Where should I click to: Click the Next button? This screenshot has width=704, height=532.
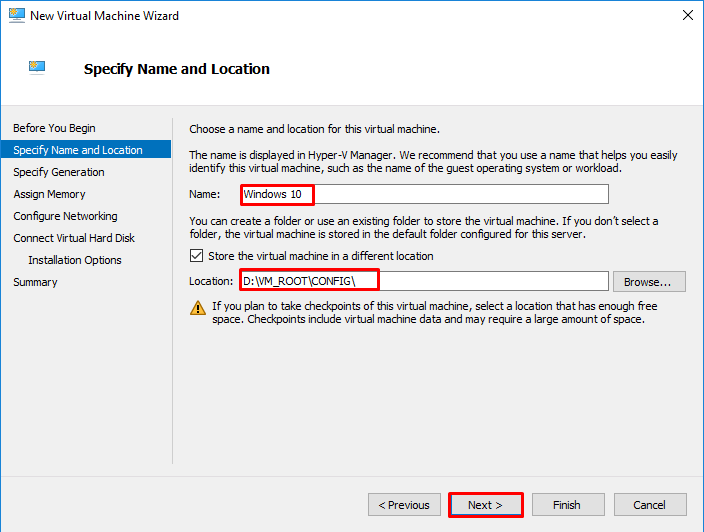[x=486, y=505]
